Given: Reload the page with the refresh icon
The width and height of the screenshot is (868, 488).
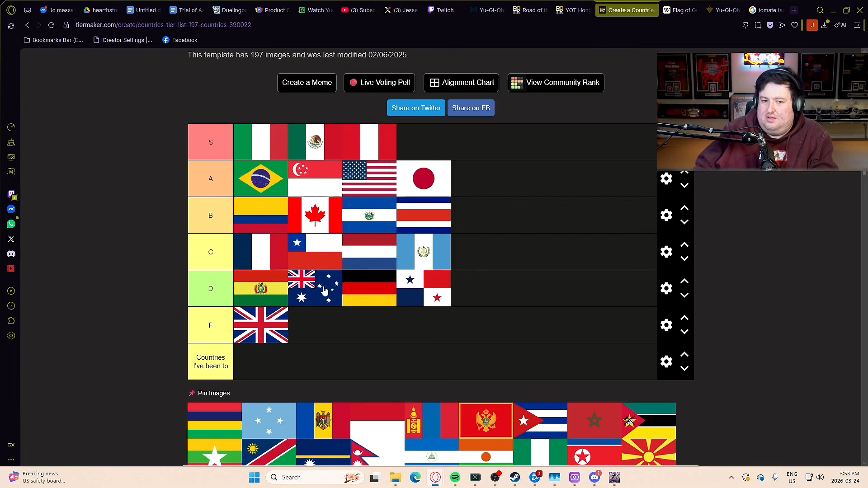Looking at the screenshot, I should (x=52, y=25).
